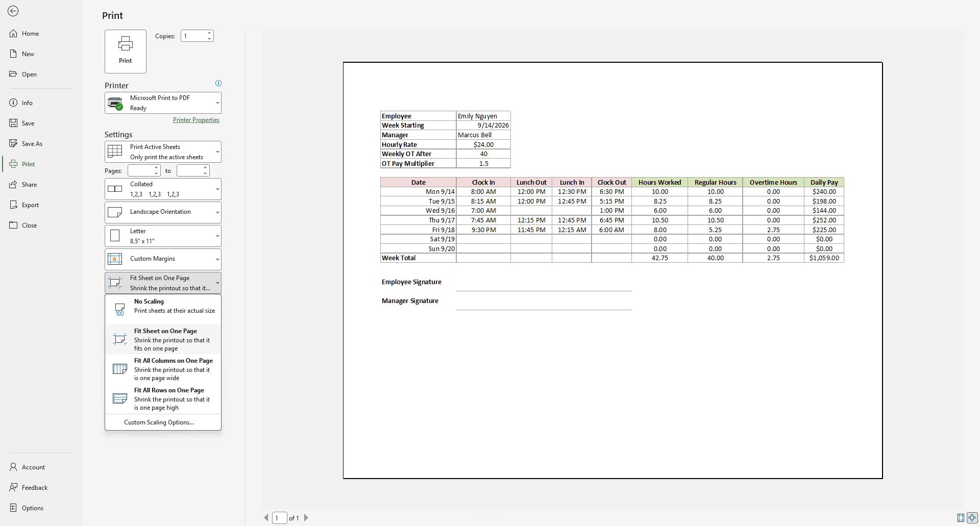The height and width of the screenshot is (526, 980).
Task: Select Fit All Rows on One Page
Action: pyautogui.click(x=163, y=398)
